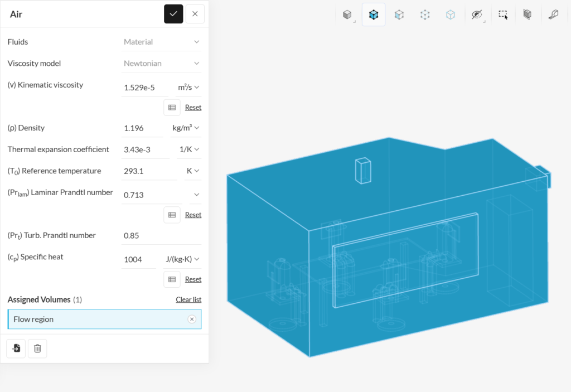Open the cutting plane tool

(x=528, y=14)
